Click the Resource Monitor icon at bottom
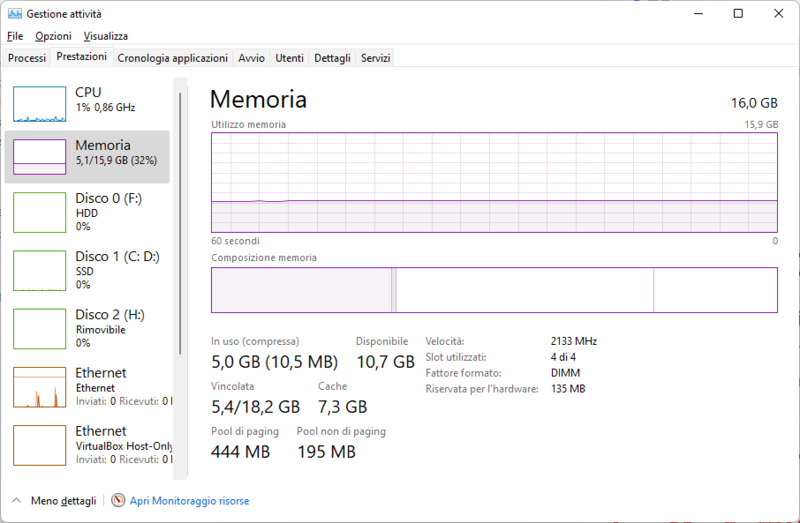The image size is (800, 523). point(118,500)
